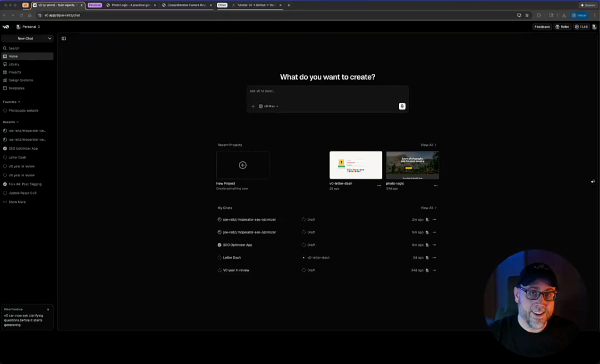This screenshot has height=364, width=600.
Task: Open the more options menu for the 34d ago chat
Action: tap(434, 270)
